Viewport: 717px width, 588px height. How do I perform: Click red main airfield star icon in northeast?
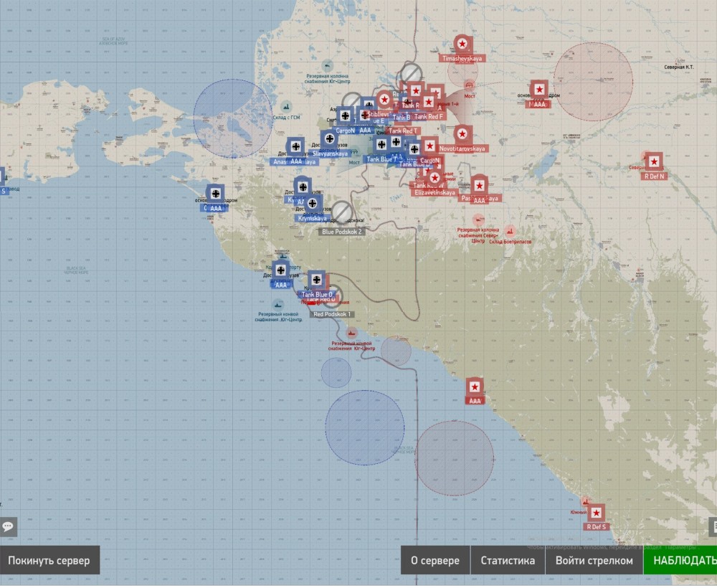click(539, 90)
